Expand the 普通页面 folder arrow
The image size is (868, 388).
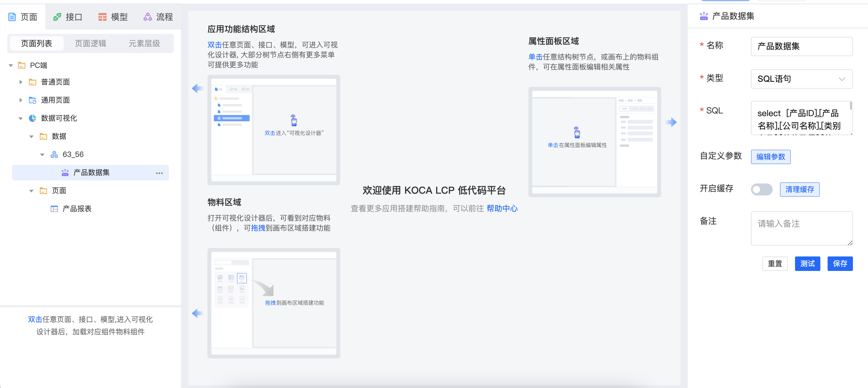click(21, 82)
